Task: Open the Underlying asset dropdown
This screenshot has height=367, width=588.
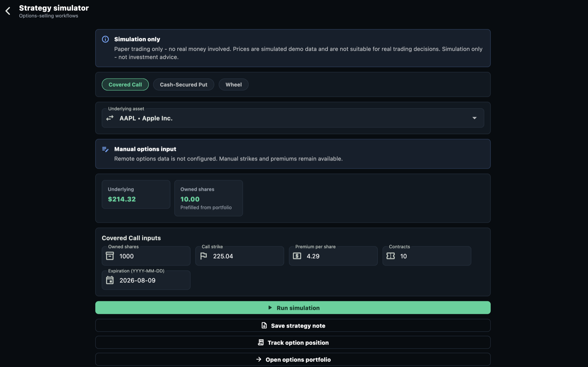Action: click(x=293, y=118)
